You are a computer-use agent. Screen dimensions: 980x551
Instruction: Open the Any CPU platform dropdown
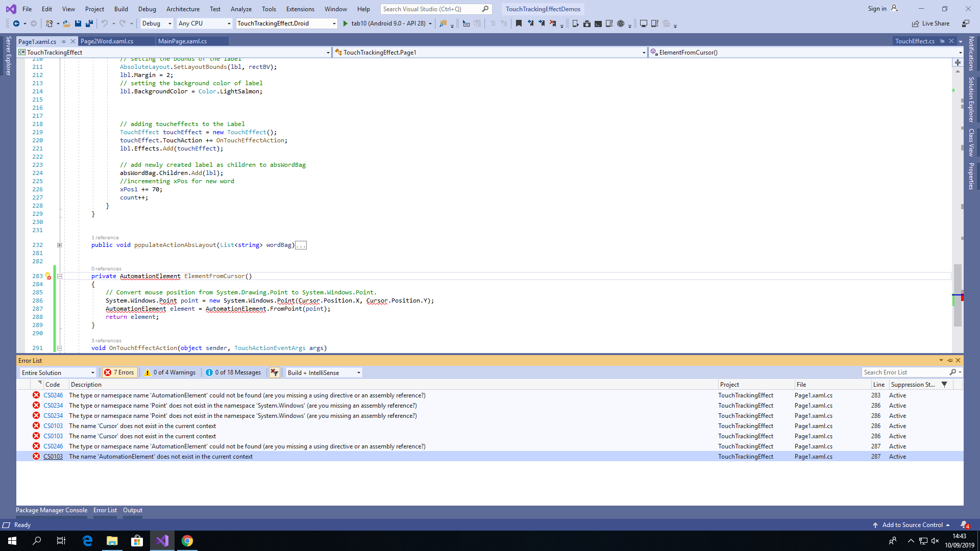[205, 23]
